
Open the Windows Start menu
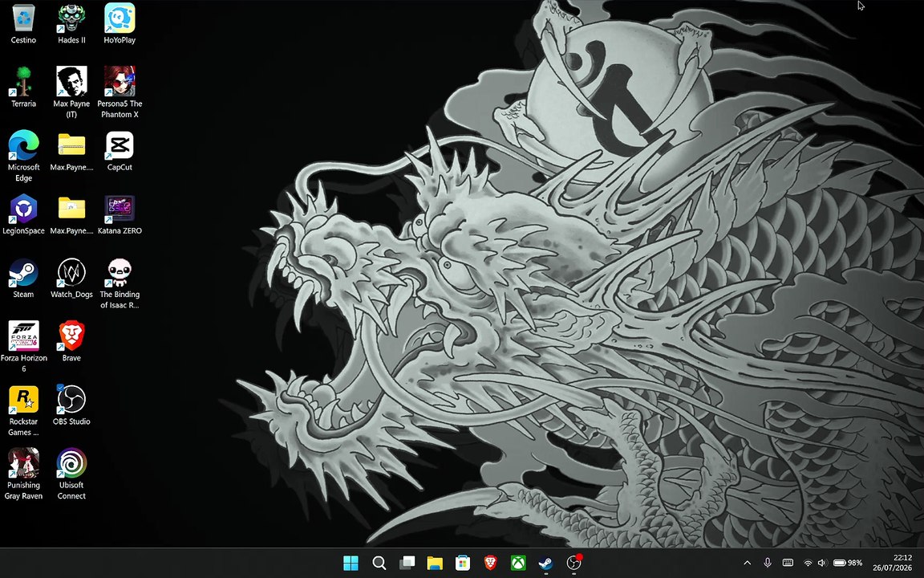tap(351, 564)
